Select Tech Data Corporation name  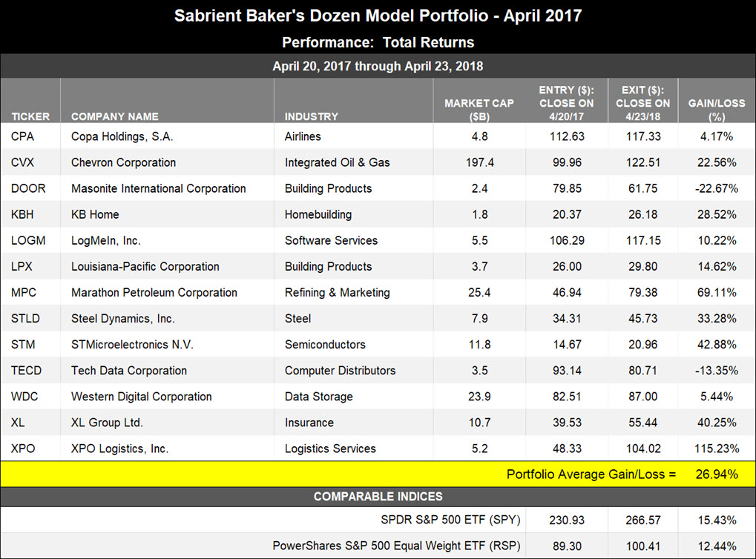coord(129,371)
